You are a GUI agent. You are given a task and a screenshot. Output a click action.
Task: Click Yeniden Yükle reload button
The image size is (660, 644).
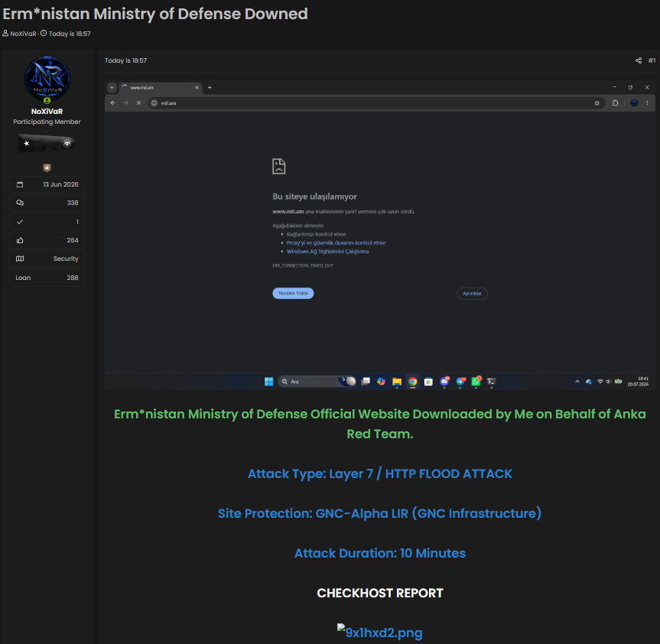[293, 294]
